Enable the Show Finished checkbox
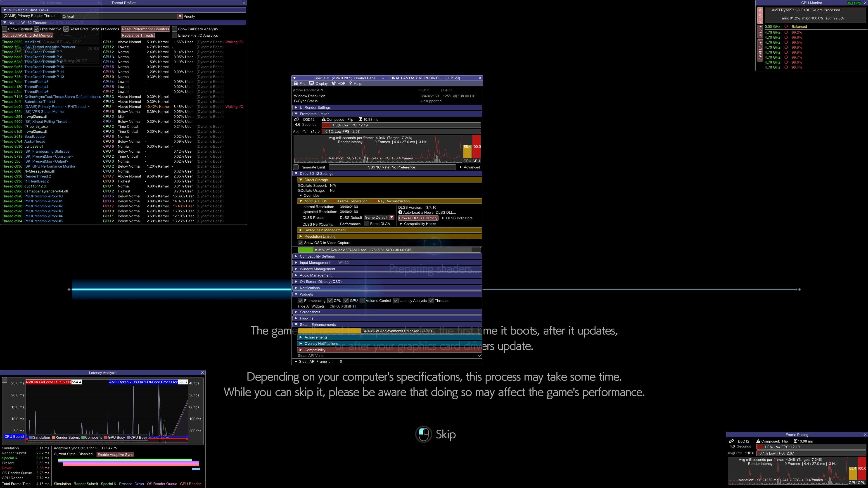This screenshot has height=488, width=868. [5, 29]
